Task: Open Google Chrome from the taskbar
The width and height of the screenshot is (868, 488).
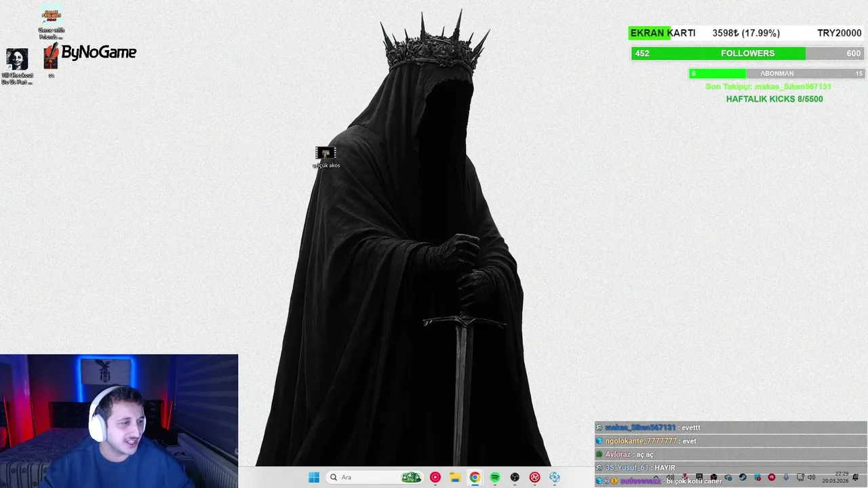Action: [475, 477]
